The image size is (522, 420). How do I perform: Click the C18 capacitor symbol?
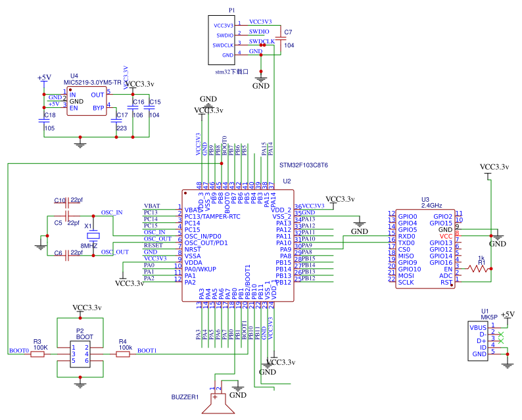tap(44, 121)
